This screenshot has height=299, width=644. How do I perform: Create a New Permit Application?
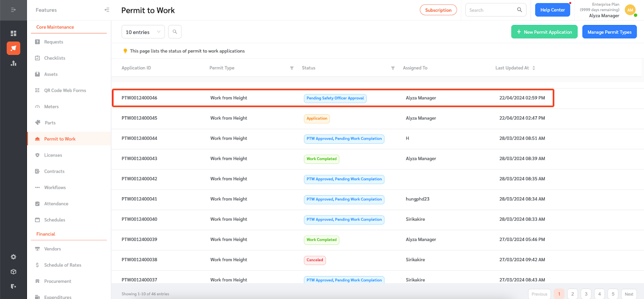[x=544, y=32]
